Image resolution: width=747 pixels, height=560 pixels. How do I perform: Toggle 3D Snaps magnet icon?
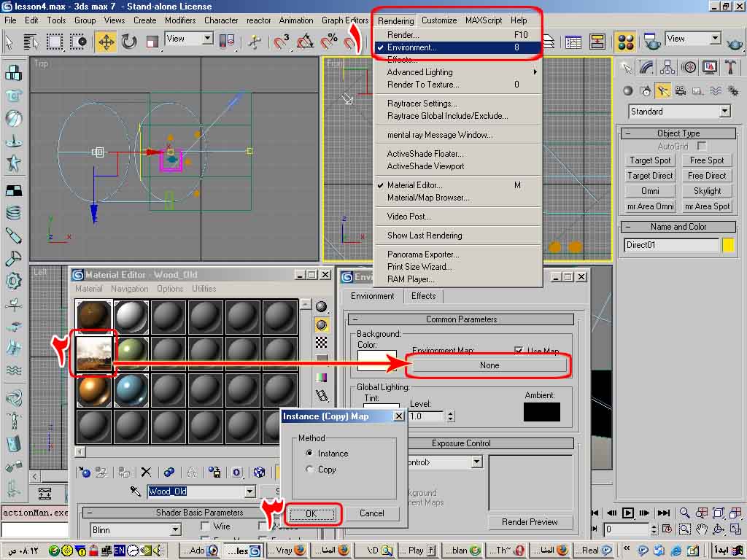281,42
